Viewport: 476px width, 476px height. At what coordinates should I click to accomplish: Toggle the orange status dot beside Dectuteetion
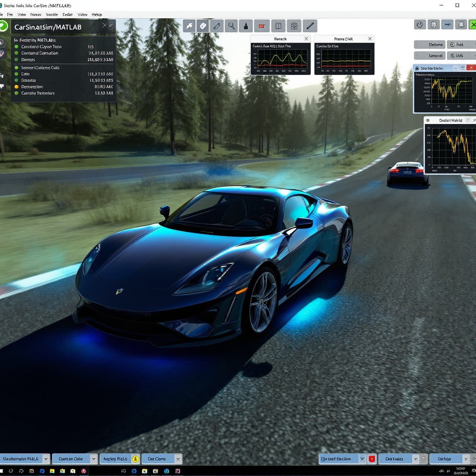click(x=16, y=87)
